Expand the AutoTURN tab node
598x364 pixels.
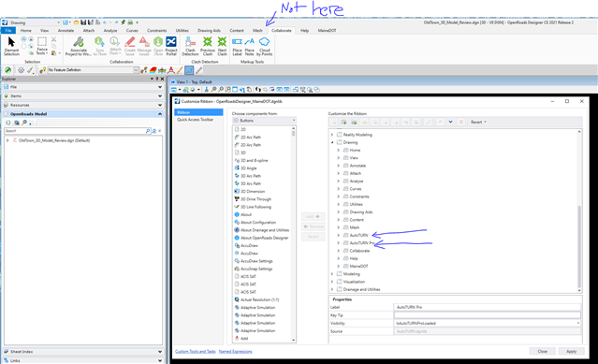click(x=338, y=235)
